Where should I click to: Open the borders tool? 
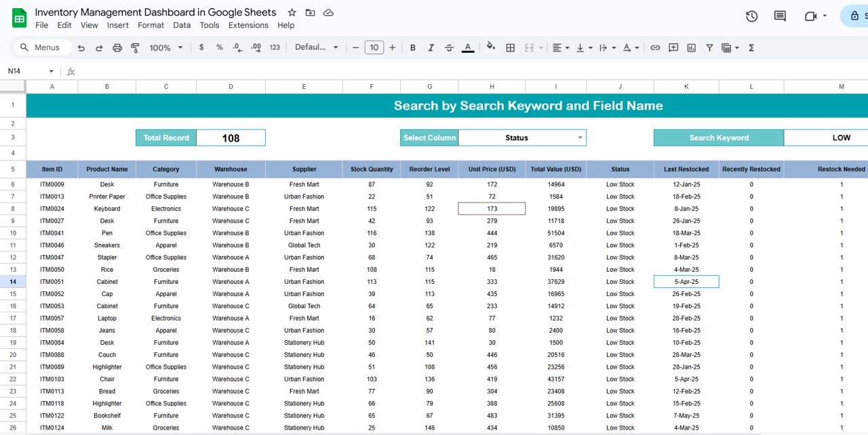tap(511, 47)
